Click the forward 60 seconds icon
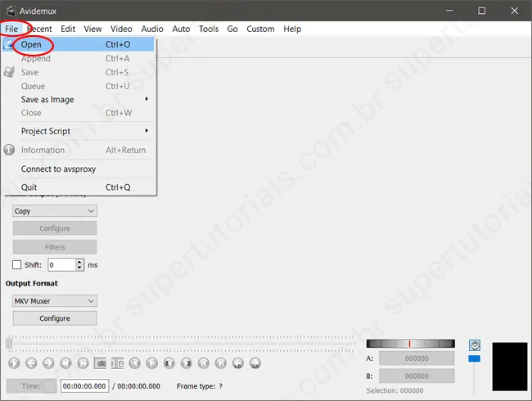532x401 pixels. (255, 363)
